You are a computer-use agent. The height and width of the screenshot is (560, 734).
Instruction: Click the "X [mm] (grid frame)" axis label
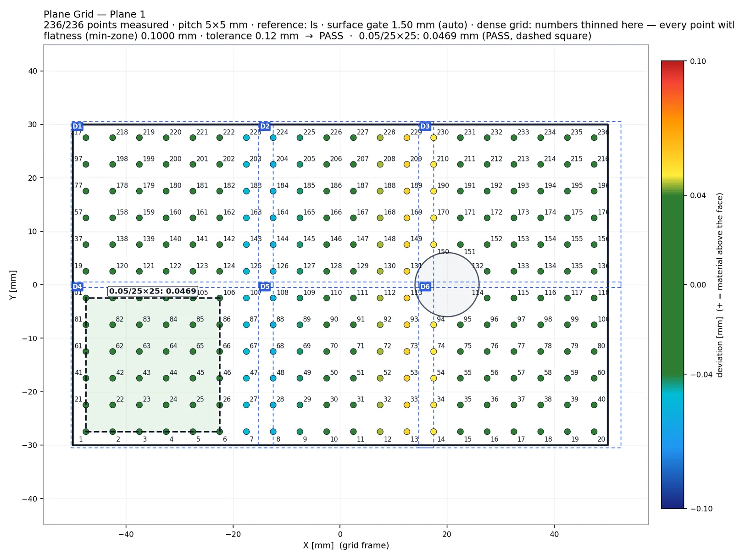pos(346,545)
